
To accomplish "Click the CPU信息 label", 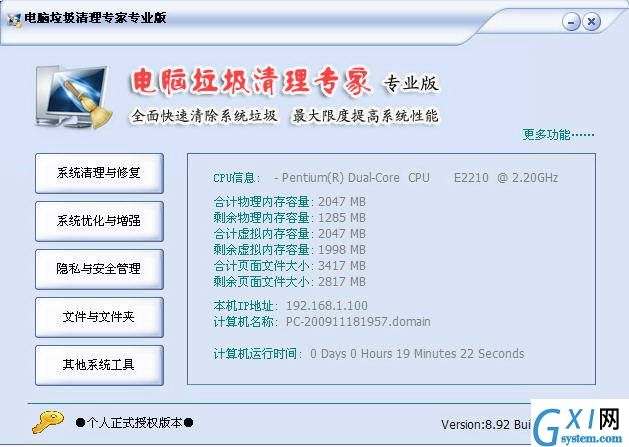I will point(237,178).
